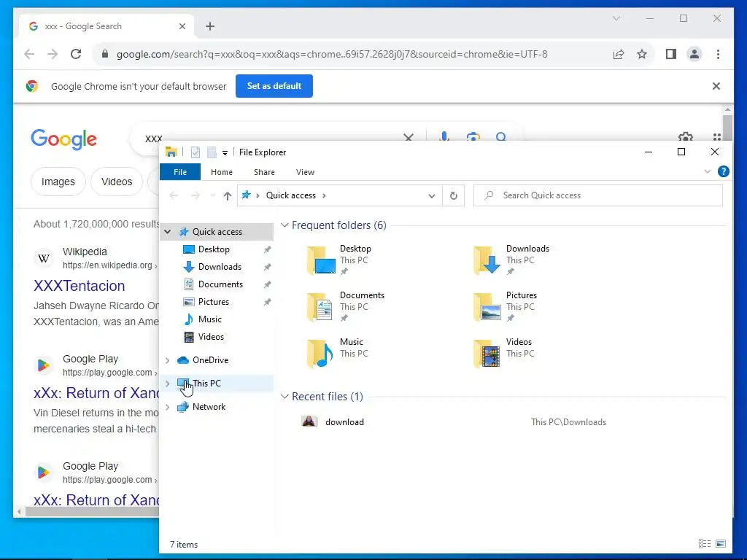Click the Google logo
This screenshot has width=747, height=560.
coord(64,139)
